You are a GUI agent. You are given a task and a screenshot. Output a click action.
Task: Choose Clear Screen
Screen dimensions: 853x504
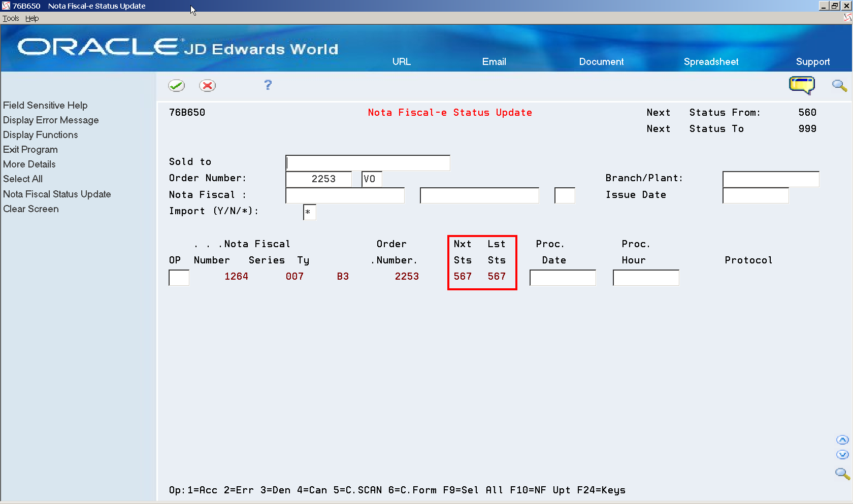click(x=31, y=209)
